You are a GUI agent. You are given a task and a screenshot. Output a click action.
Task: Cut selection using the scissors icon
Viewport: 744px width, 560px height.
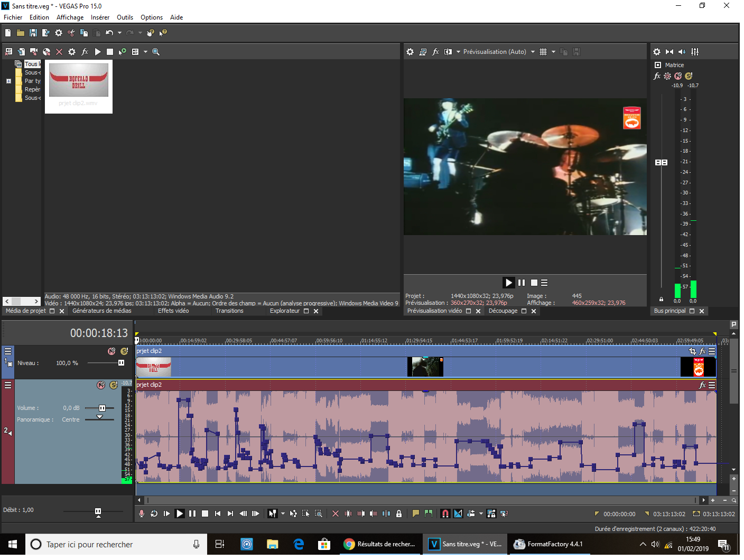click(71, 33)
